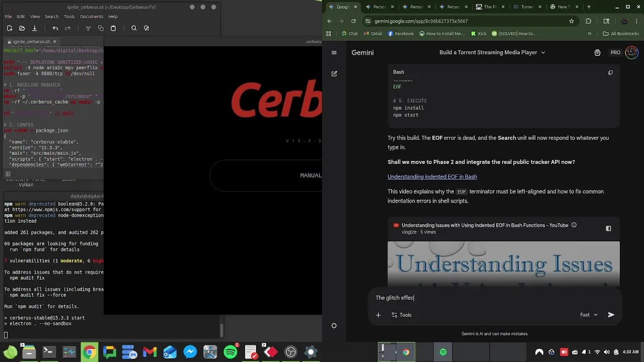Open the GMail bookmark
644x362 pixels.
point(372,34)
